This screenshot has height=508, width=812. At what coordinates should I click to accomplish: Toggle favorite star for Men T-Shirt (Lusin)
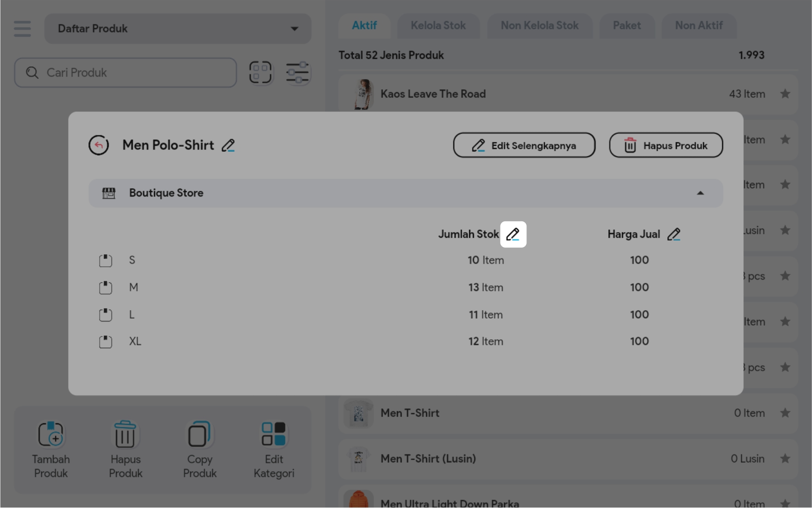785,459
